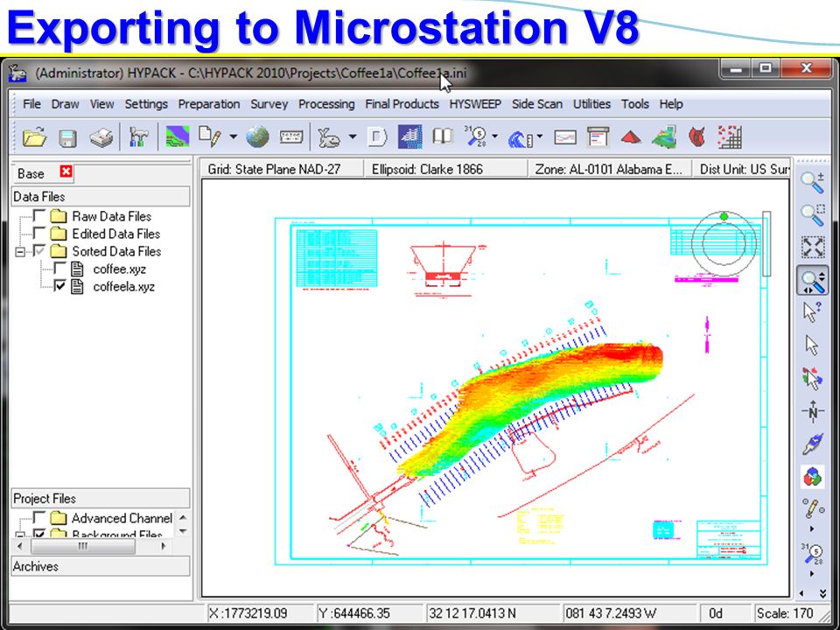Select the query cursor with question mark

812,311
